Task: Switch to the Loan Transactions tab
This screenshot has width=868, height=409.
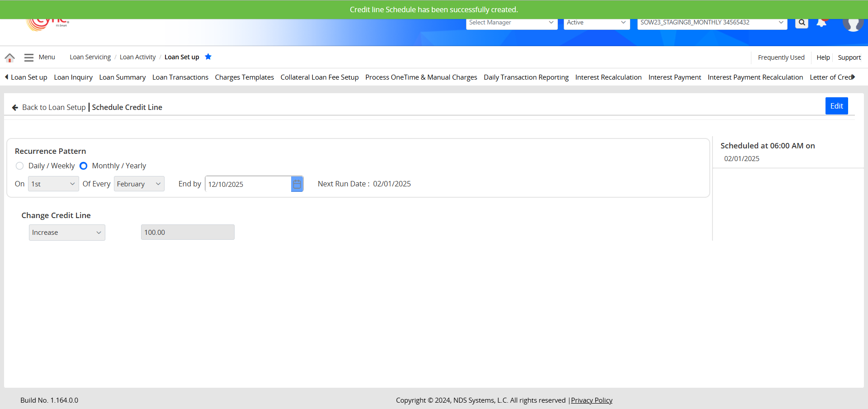Action: (x=180, y=77)
